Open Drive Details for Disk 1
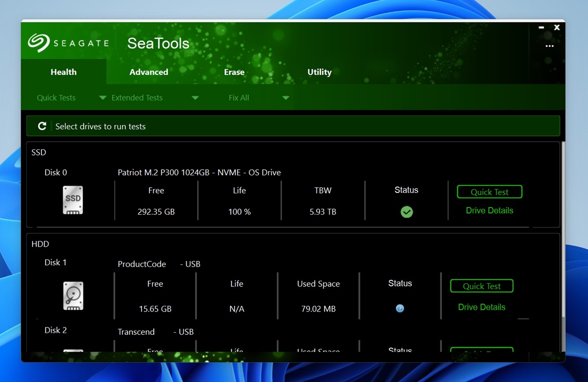This screenshot has height=382, width=588. (x=481, y=307)
